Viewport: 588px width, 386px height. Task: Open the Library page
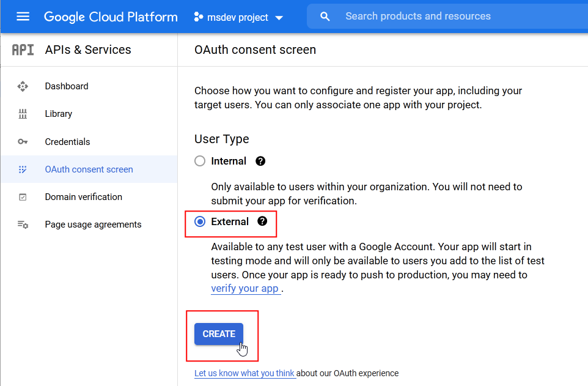[59, 114]
